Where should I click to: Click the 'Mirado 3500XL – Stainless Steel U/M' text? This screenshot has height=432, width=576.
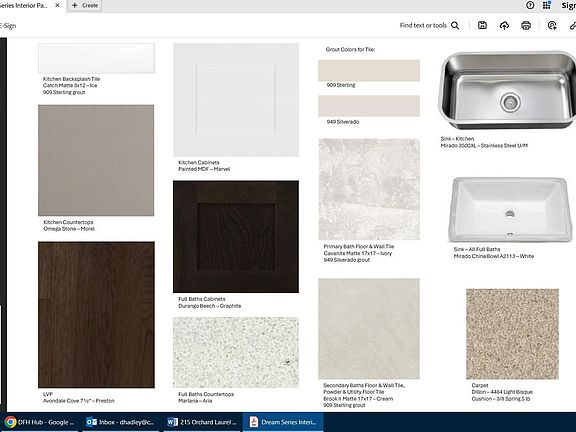coord(484,145)
